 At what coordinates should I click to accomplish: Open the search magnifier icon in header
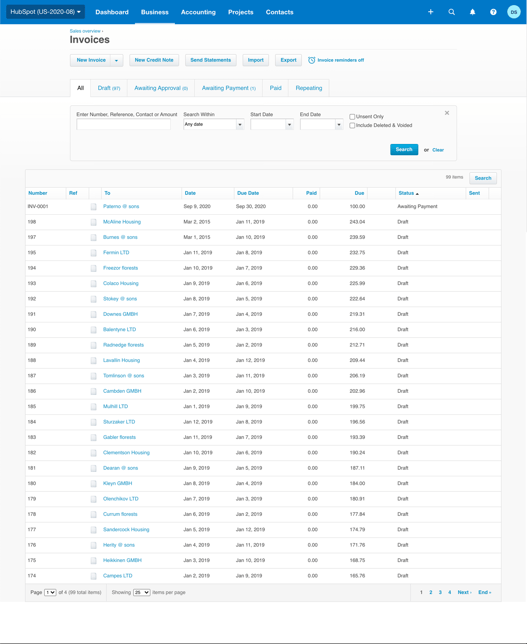(x=451, y=12)
